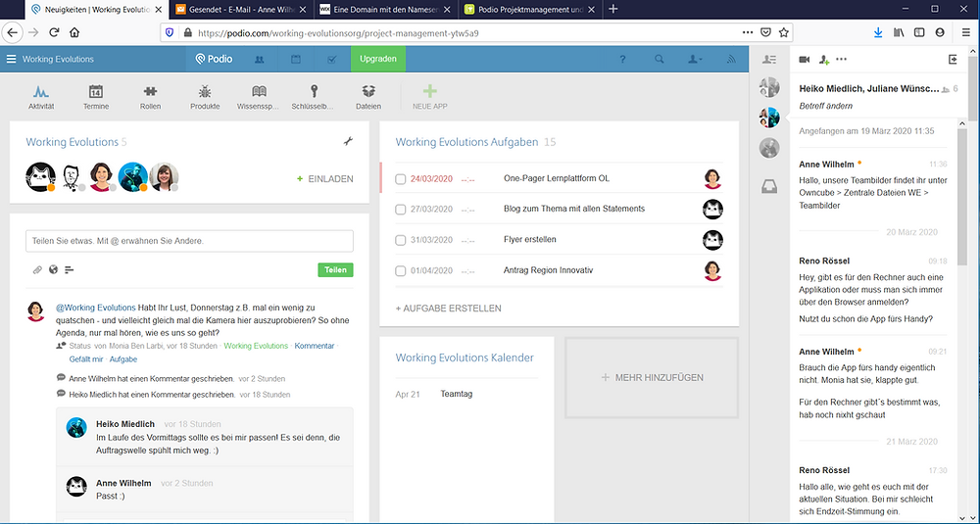Click the Firefox downloads arrow icon

pyautogui.click(x=878, y=32)
